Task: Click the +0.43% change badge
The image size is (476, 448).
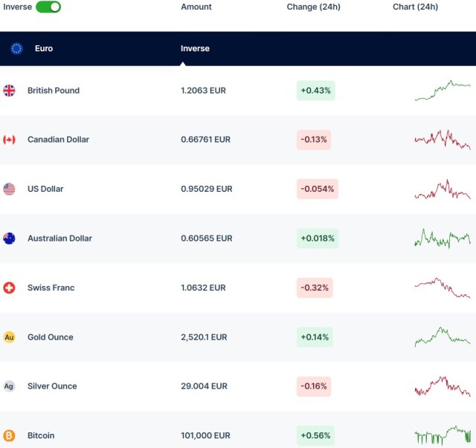Action: coord(316,91)
